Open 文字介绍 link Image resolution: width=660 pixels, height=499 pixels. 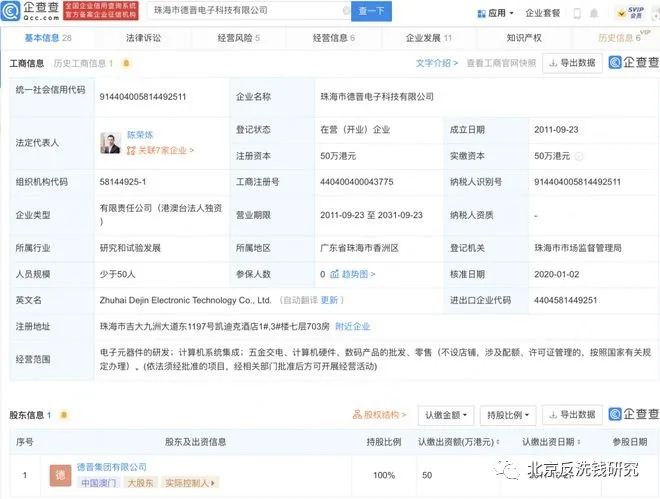pyautogui.click(x=436, y=63)
